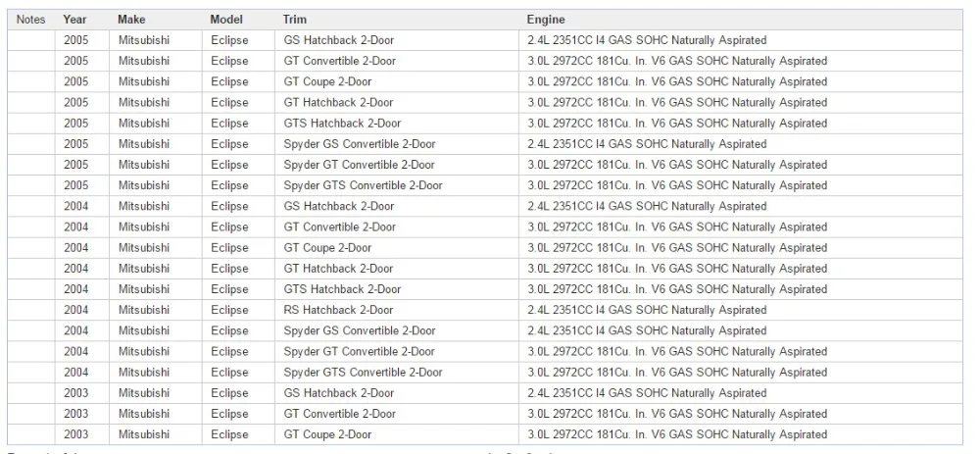Click the Make column header

[x=156, y=20]
